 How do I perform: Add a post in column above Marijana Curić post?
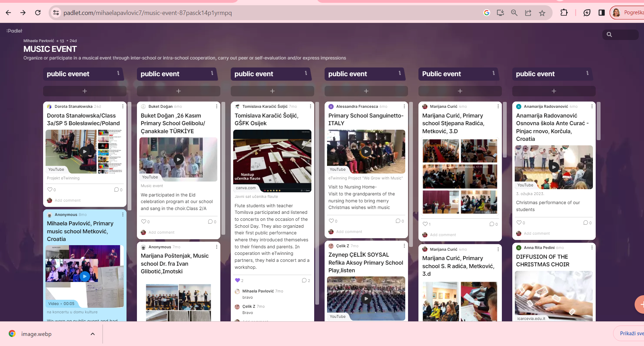(460, 91)
